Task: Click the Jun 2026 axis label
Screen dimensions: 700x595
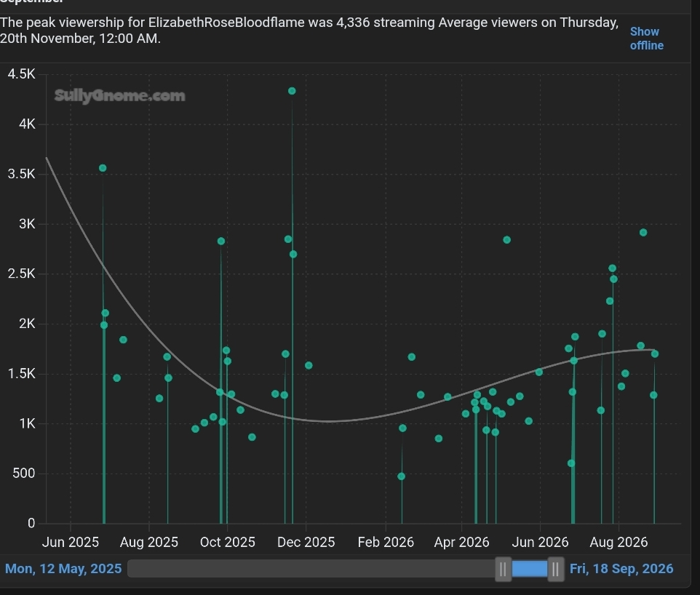Action: click(x=540, y=543)
